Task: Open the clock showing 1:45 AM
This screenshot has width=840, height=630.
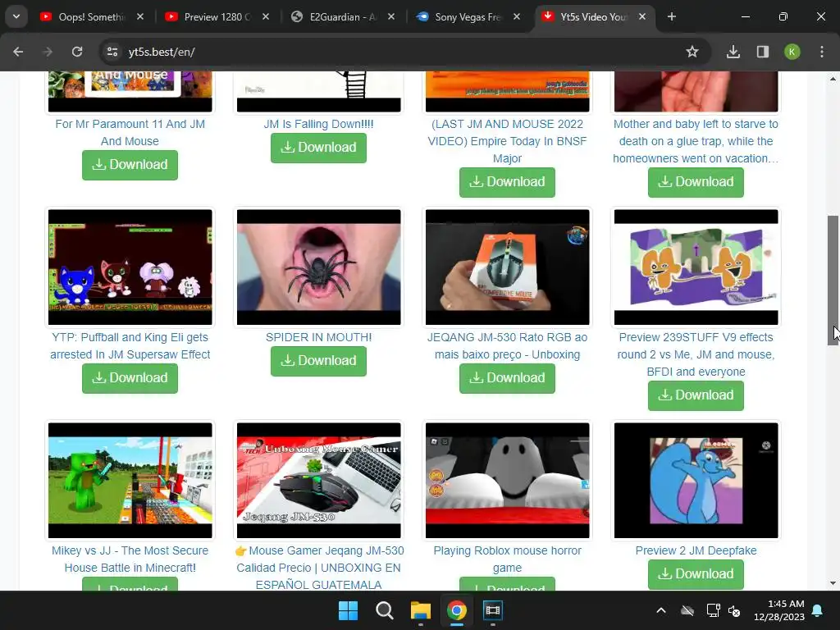Action: [x=779, y=610]
